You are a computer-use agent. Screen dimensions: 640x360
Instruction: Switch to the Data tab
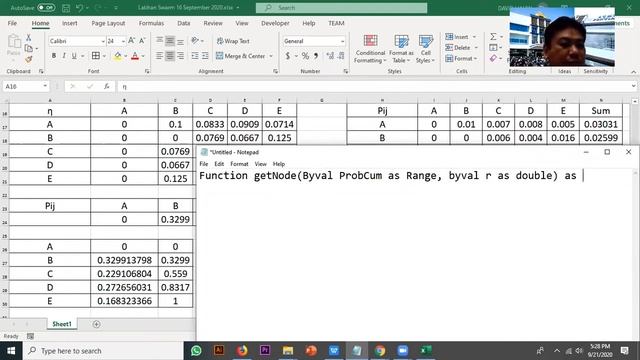click(x=184, y=23)
